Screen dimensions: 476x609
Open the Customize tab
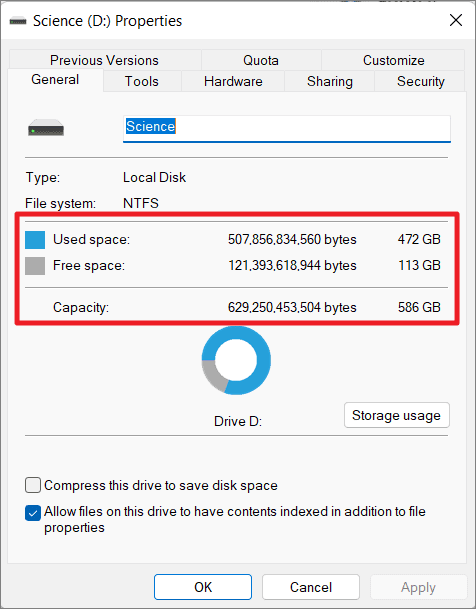(x=394, y=60)
